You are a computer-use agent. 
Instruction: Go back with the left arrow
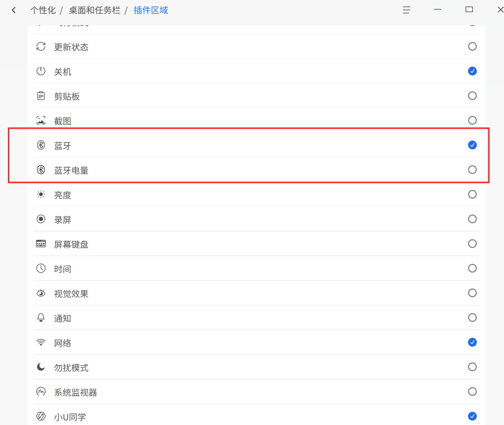click(x=14, y=10)
